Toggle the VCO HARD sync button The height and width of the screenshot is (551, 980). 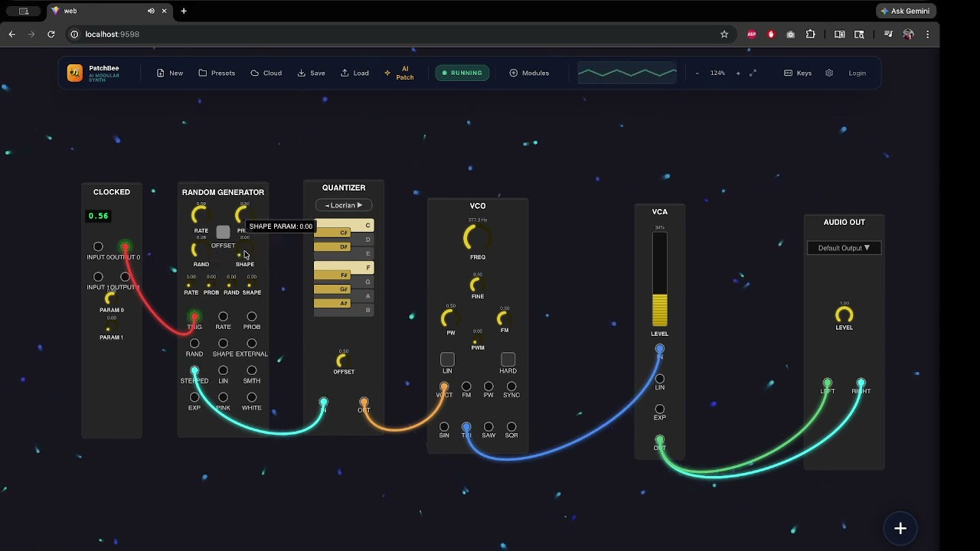tap(508, 359)
